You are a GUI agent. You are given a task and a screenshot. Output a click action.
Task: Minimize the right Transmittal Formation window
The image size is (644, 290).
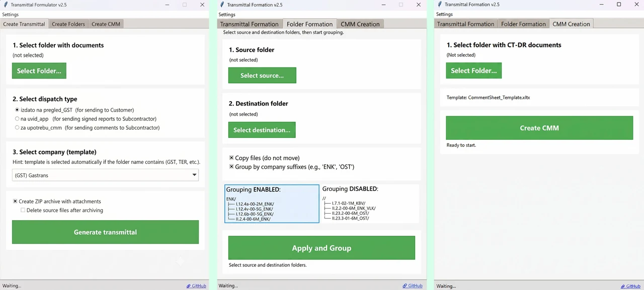601,5
